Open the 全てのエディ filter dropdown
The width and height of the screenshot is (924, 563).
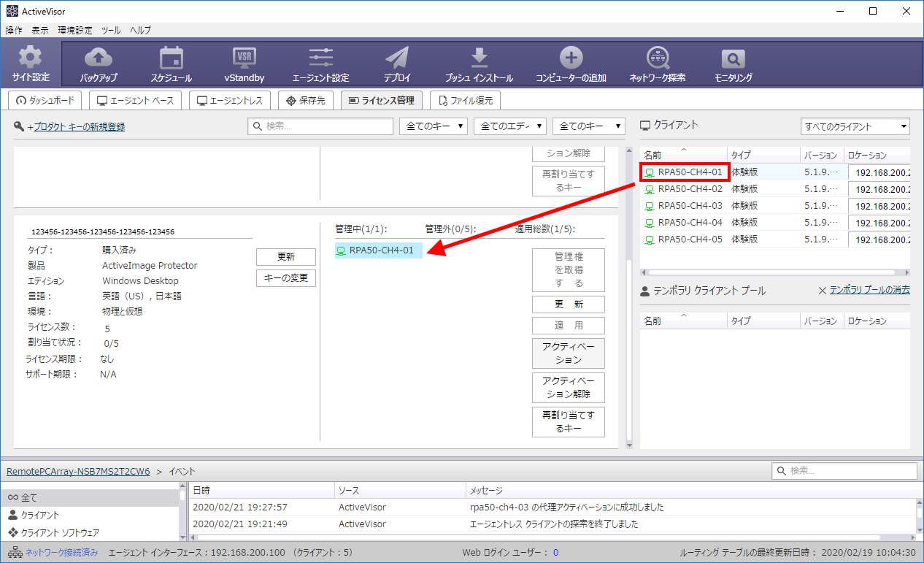click(x=509, y=126)
